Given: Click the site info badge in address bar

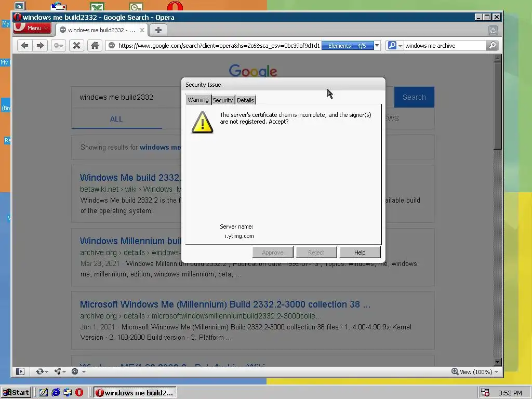Looking at the screenshot, I should pyautogui.click(x=112, y=46).
